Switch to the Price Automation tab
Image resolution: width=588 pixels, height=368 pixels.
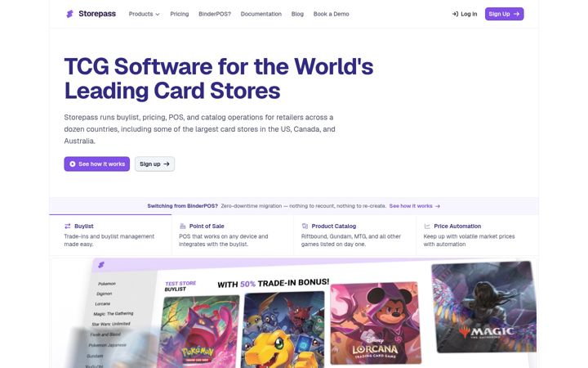(477, 235)
